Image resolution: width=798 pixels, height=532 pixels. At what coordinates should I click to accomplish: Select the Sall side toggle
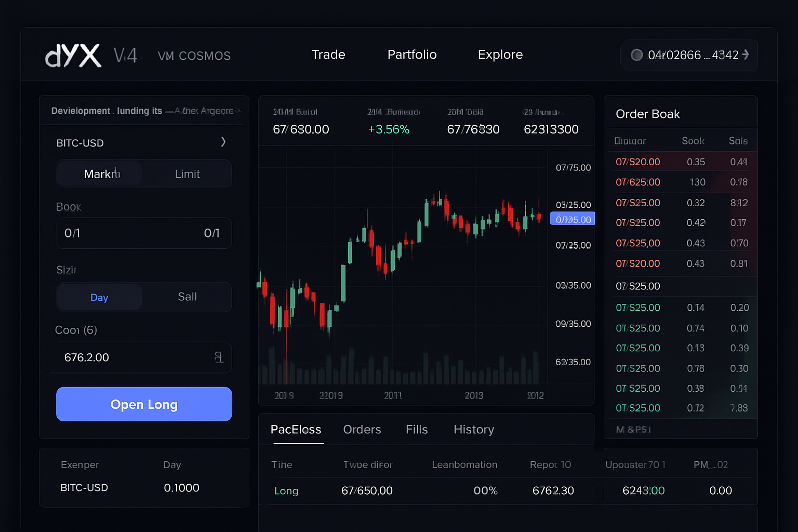pos(187,297)
